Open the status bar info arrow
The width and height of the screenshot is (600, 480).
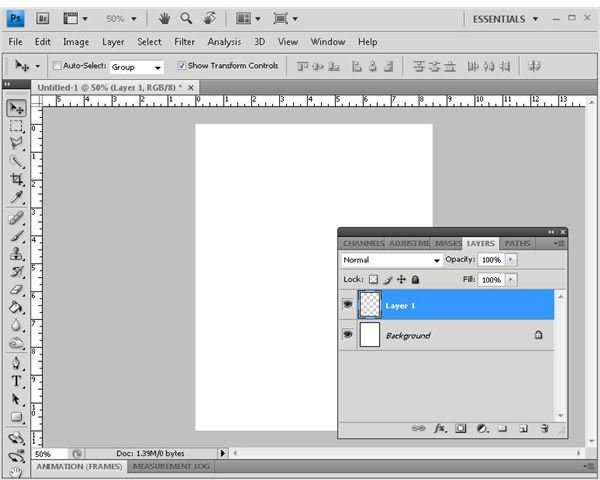(x=223, y=453)
